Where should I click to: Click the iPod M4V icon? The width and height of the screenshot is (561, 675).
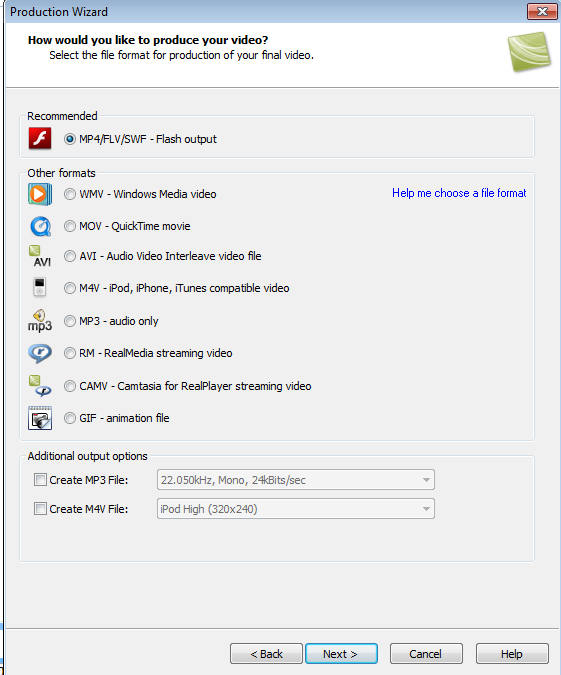coord(39,288)
